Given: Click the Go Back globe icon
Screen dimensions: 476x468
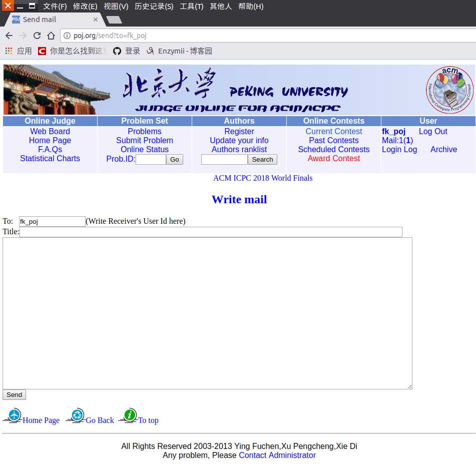Looking at the screenshot, I should 78,415.
